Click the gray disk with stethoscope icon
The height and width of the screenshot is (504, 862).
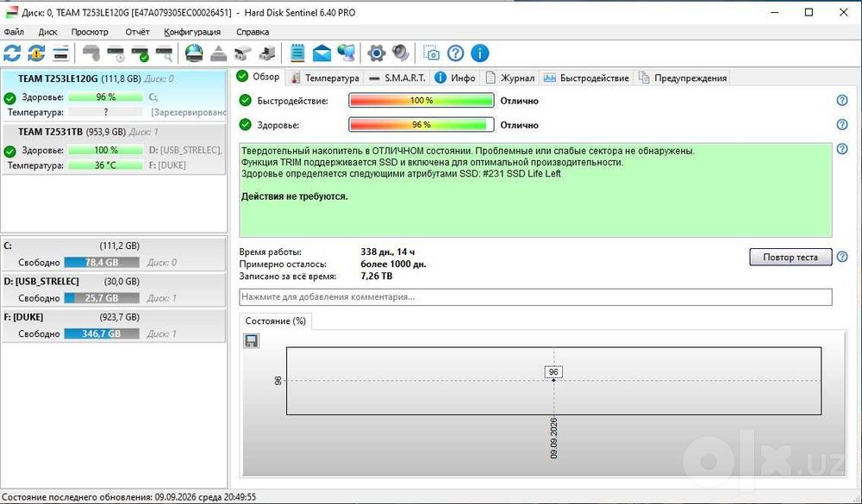91,53
